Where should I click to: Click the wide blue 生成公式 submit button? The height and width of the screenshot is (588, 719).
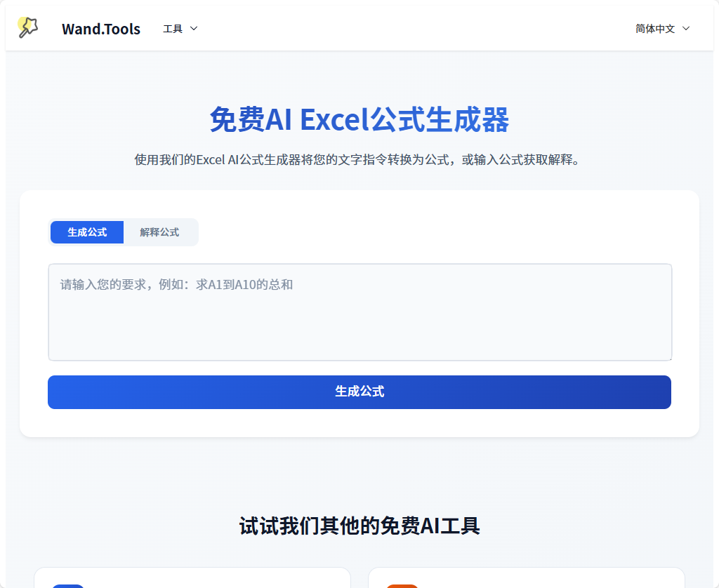tap(359, 392)
